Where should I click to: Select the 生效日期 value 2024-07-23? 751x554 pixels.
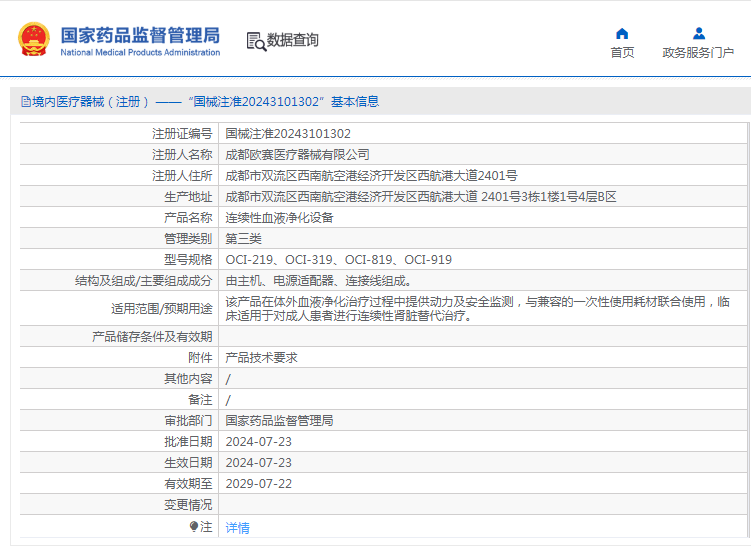point(259,463)
